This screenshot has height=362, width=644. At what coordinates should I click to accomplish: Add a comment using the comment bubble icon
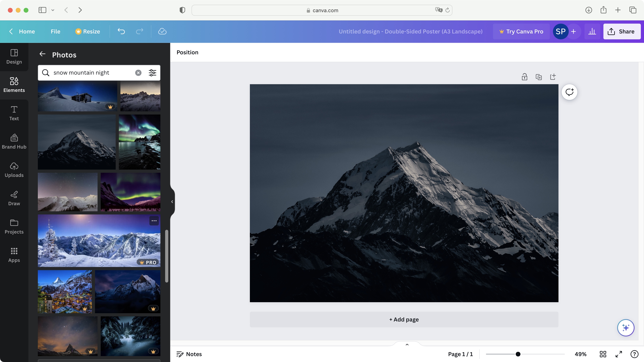570,92
